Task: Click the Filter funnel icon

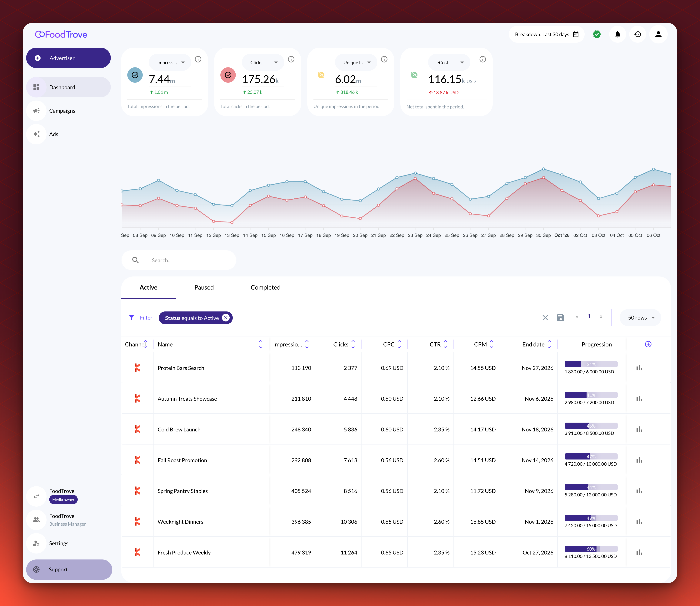Action: [132, 318]
